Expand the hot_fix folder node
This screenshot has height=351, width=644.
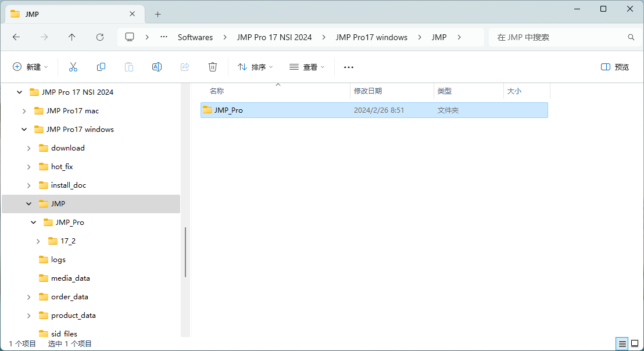(28, 167)
